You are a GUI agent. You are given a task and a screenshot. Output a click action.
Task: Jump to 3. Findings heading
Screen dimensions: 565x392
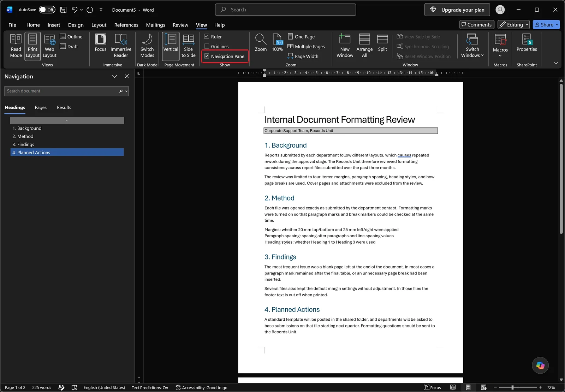[67, 144]
